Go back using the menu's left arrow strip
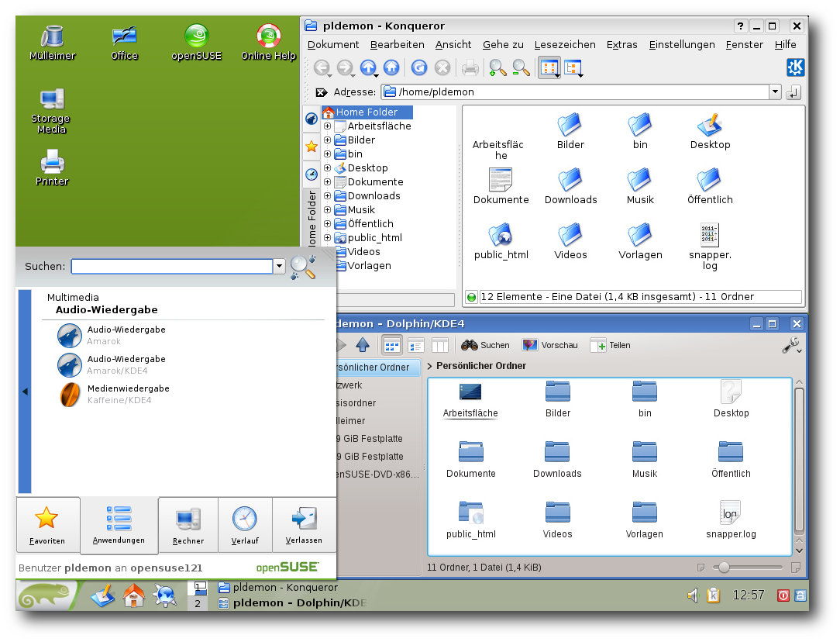 point(25,392)
